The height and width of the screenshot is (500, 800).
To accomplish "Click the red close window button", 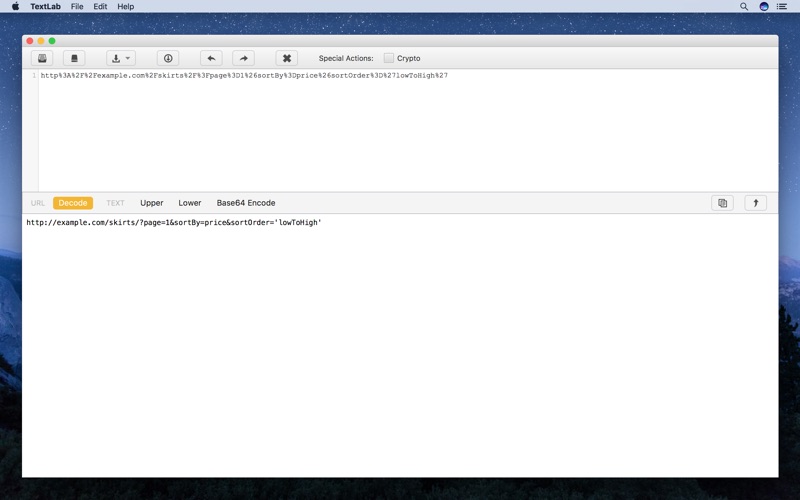I will click(x=30, y=41).
